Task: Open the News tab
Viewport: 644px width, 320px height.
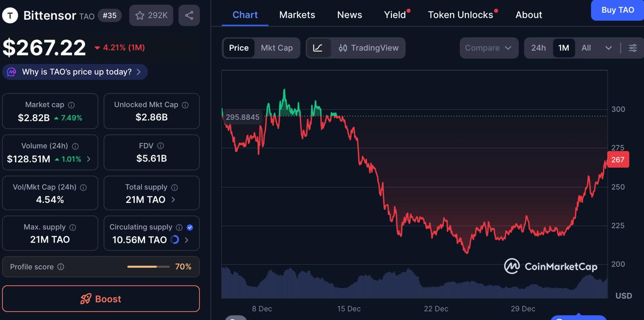Action: [x=349, y=15]
